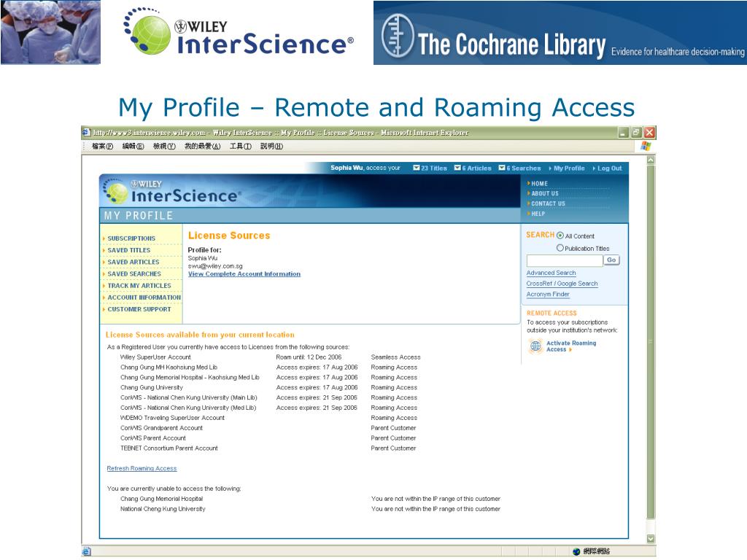
Task: Click the Wiley InterScience globe logo in page header
Action: coord(116,192)
